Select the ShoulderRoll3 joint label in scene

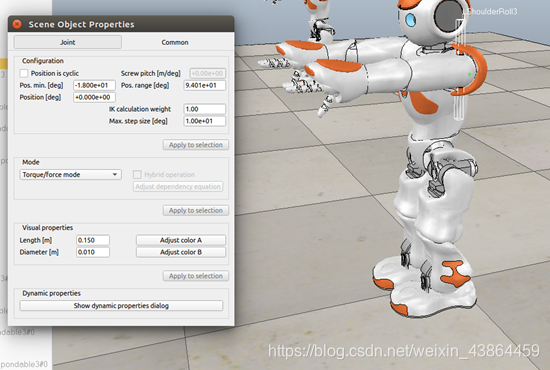click(x=491, y=12)
